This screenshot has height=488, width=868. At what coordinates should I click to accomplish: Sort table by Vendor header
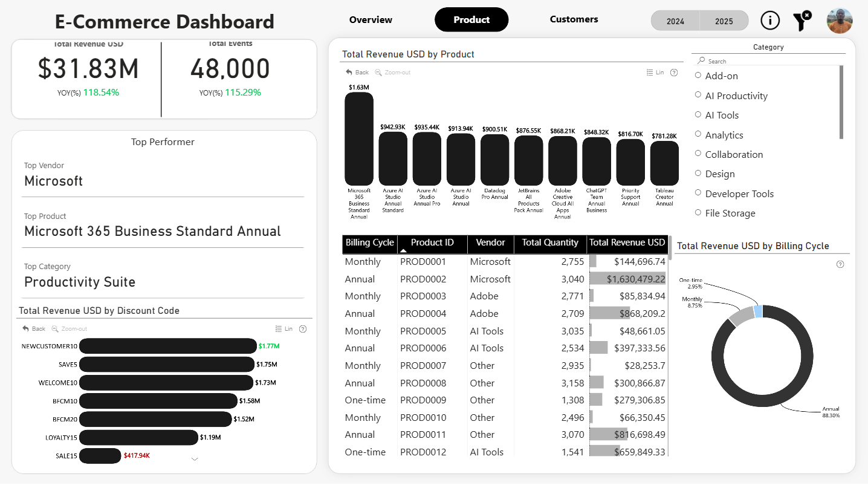pos(490,242)
